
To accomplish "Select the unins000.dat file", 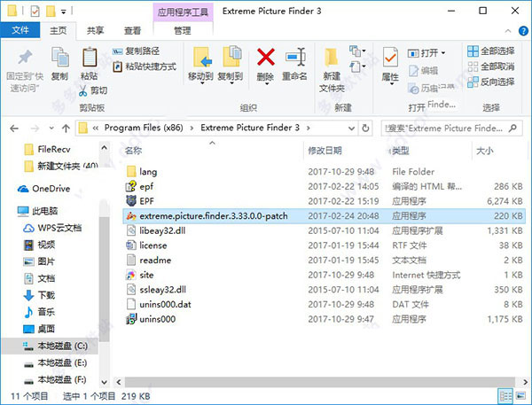I will 324,304.
